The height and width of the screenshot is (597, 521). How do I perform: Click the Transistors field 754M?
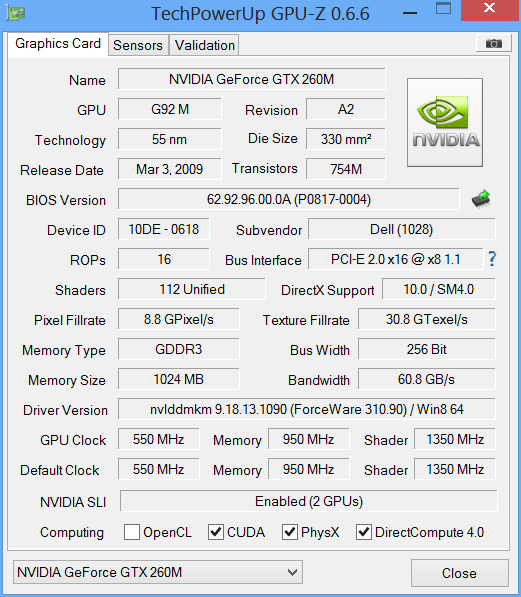click(x=346, y=169)
